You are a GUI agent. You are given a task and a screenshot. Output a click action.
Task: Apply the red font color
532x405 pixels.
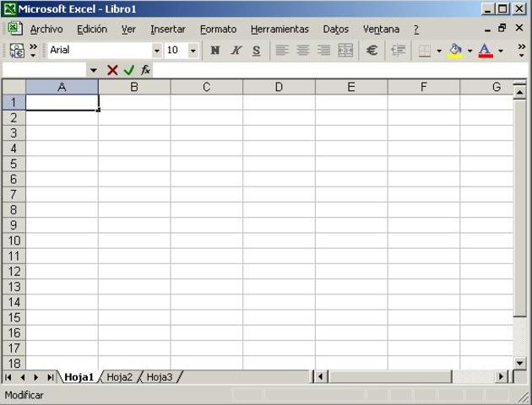tap(486, 51)
